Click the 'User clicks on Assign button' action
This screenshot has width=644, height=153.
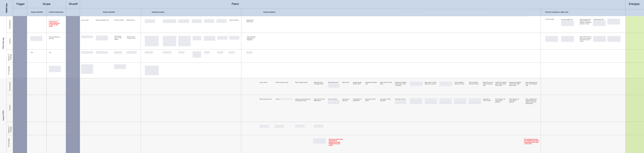click(x=131, y=37)
